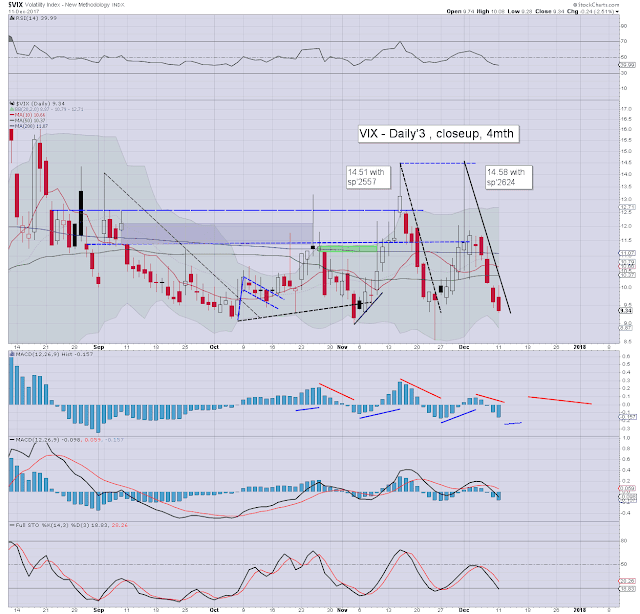Click the 18.83 stochastic value tag
The width and height of the screenshot is (640, 614).
coord(627,589)
